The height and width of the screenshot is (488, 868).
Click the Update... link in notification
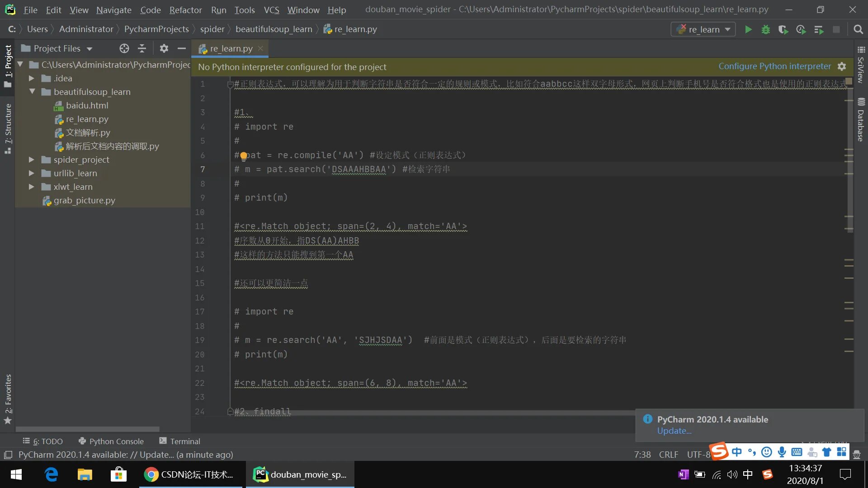pyautogui.click(x=674, y=431)
